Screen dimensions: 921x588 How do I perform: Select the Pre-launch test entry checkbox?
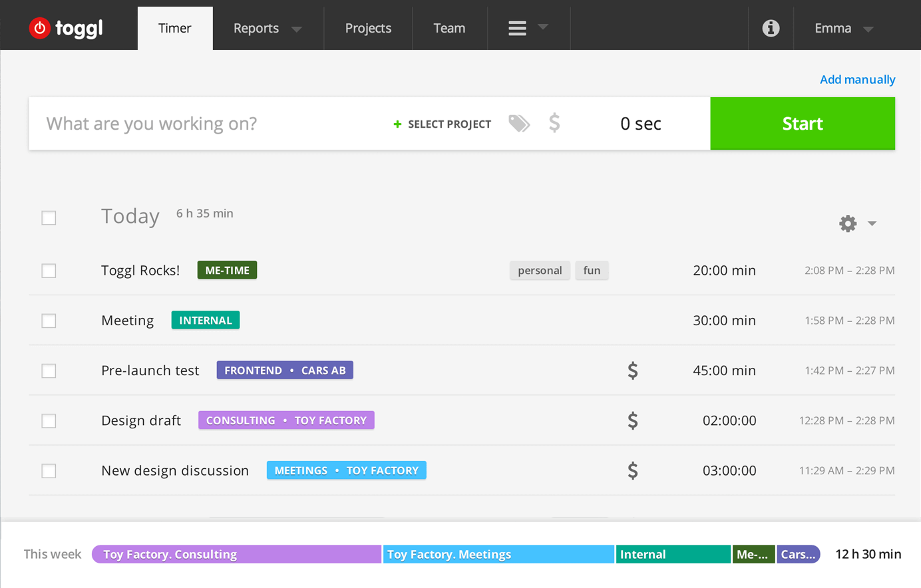pyautogui.click(x=49, y=370)
